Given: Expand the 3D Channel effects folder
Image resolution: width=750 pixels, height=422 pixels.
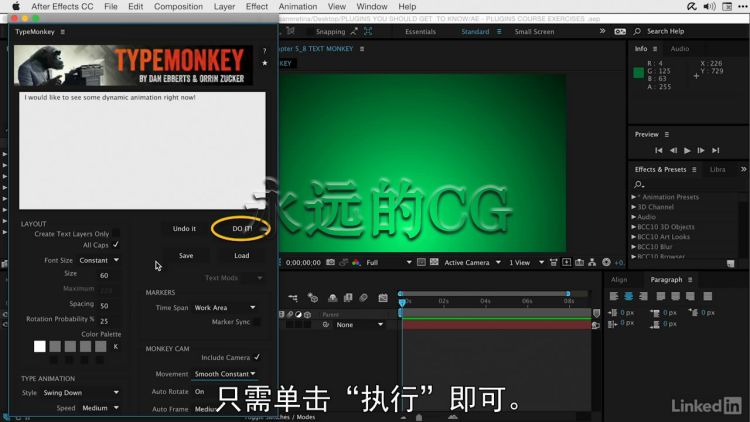Looking at the screenshot, I should [633, 207].
